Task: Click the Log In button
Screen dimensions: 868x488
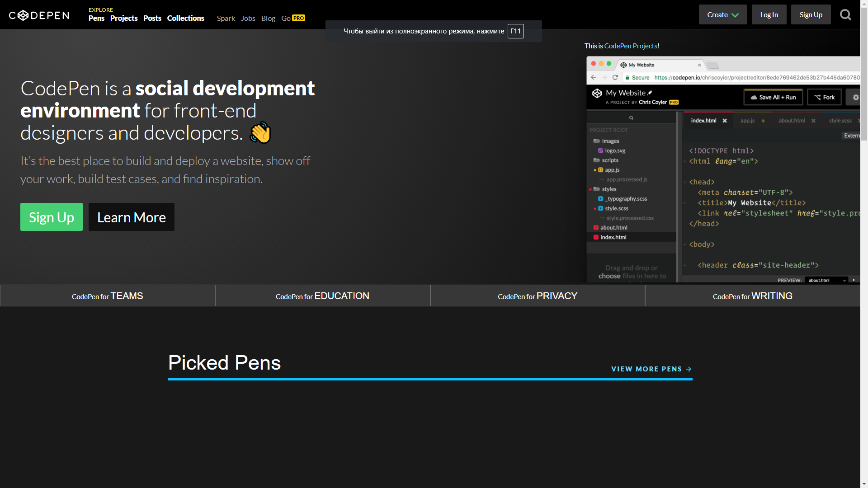Action: click(x=769, y=14)
